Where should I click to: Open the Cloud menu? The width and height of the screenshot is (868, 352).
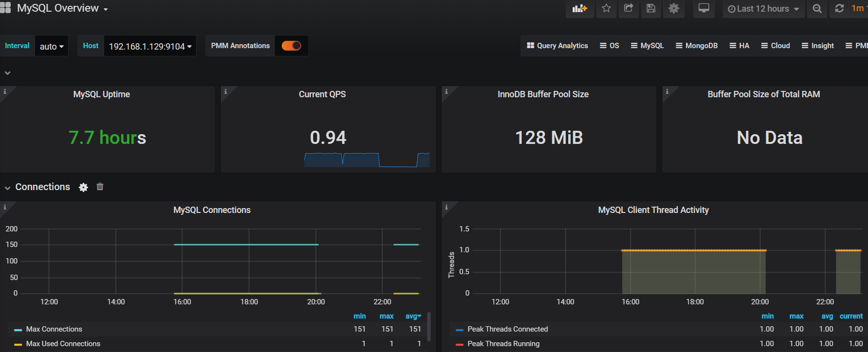point(776,46)
